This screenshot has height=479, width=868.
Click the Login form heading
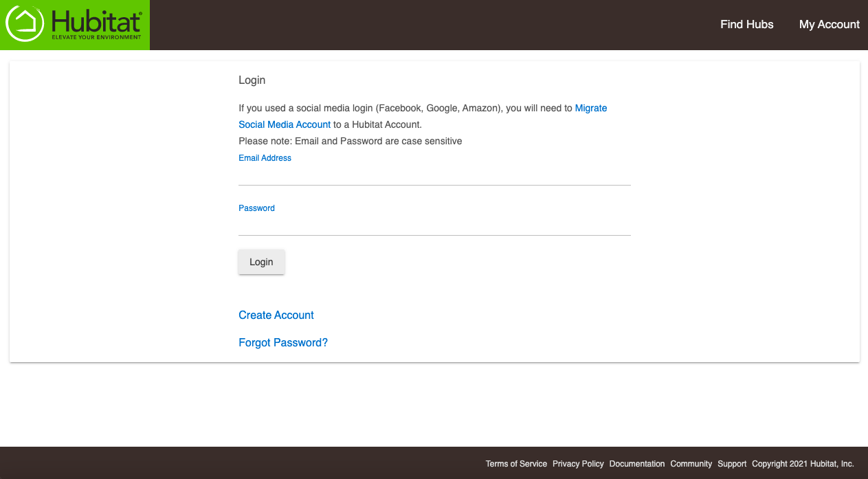(x=252, y=80)
